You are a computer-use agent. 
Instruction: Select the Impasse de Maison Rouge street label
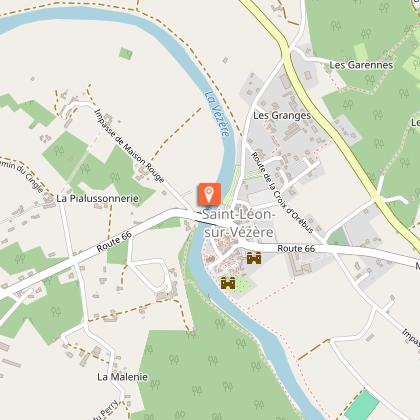[129, 146]
